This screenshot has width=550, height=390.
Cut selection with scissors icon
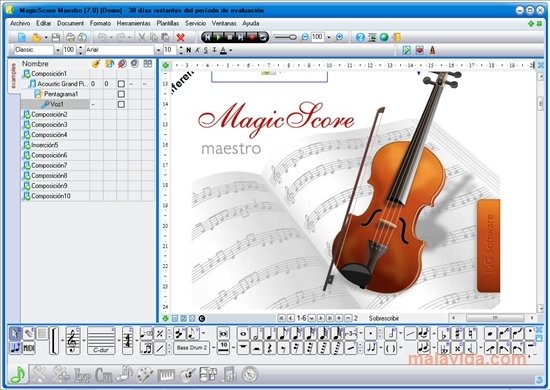142,37
